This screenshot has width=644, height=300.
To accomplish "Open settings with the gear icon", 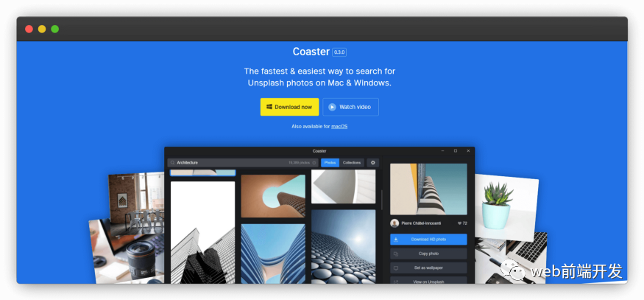I will point(373,163).
